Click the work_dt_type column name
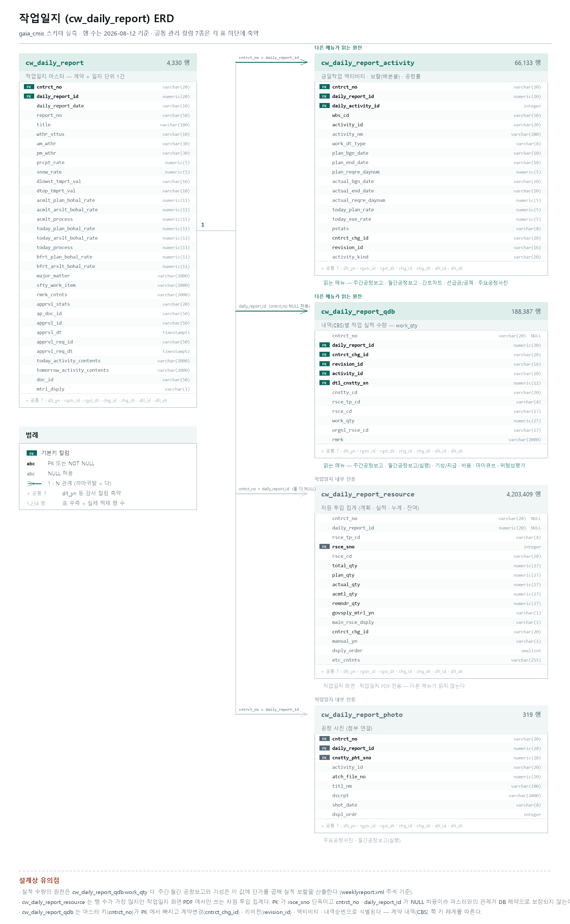 click(349, 144)
